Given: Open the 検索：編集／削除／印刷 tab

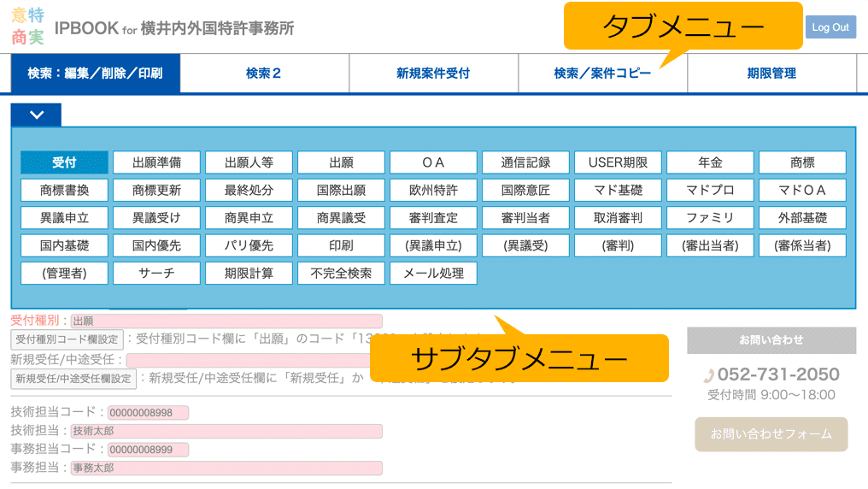Looking at the screenshot, I should (95, 74).
